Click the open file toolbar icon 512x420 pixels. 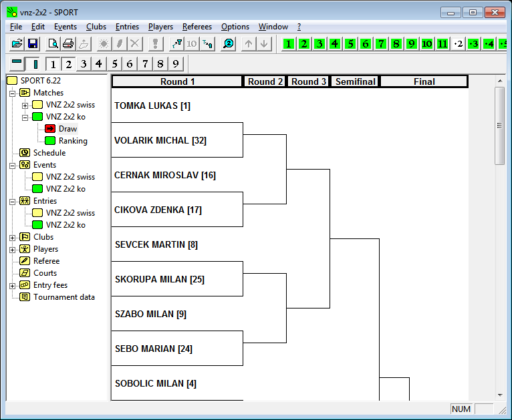tap(17, 44)
